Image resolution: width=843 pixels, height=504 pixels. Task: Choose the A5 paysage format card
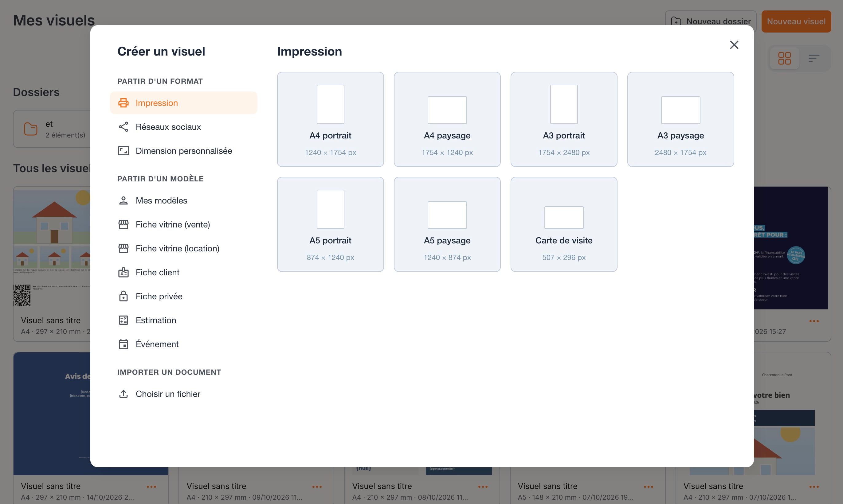447,224
